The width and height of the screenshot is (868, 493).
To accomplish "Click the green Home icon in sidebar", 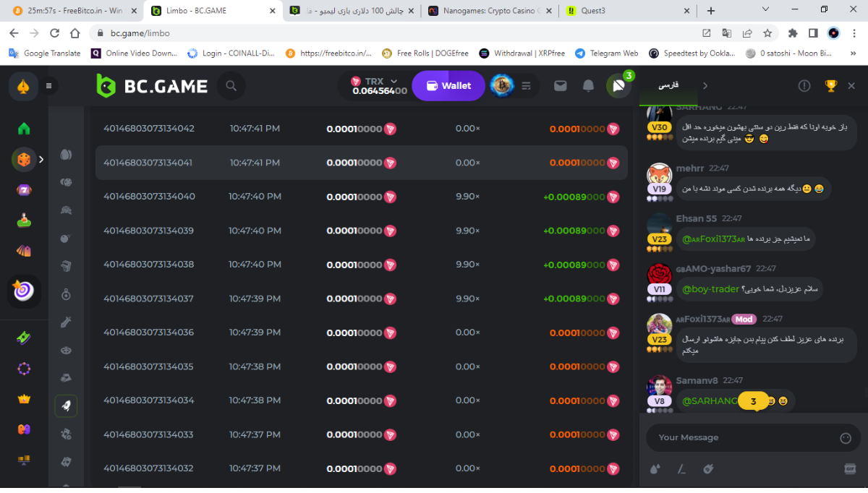I will 24,129.
